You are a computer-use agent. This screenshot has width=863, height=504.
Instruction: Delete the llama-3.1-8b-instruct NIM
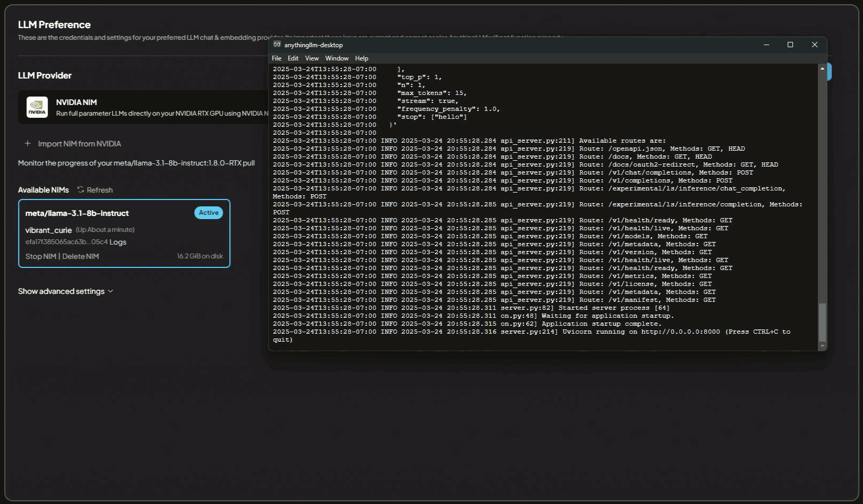coord(81,256)
